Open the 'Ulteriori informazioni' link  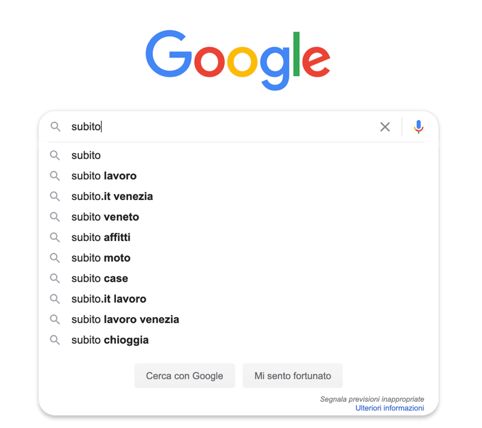click(x=390, y=408)
